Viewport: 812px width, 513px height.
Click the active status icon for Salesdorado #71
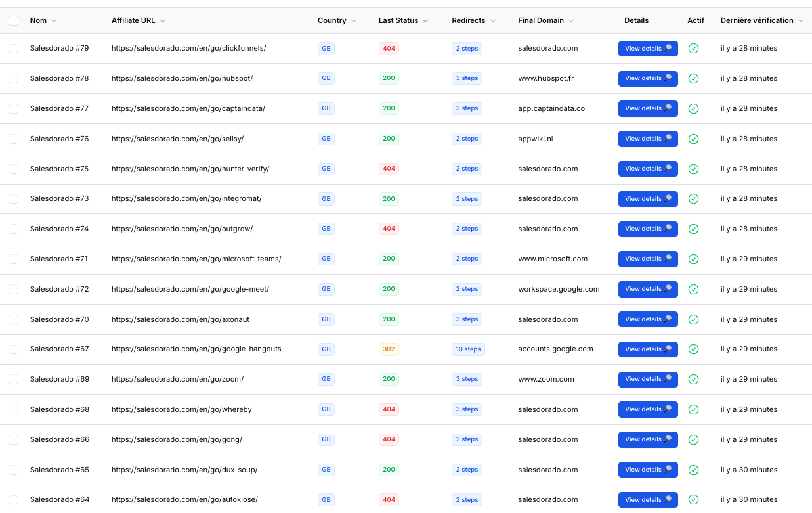click(693, 259)
